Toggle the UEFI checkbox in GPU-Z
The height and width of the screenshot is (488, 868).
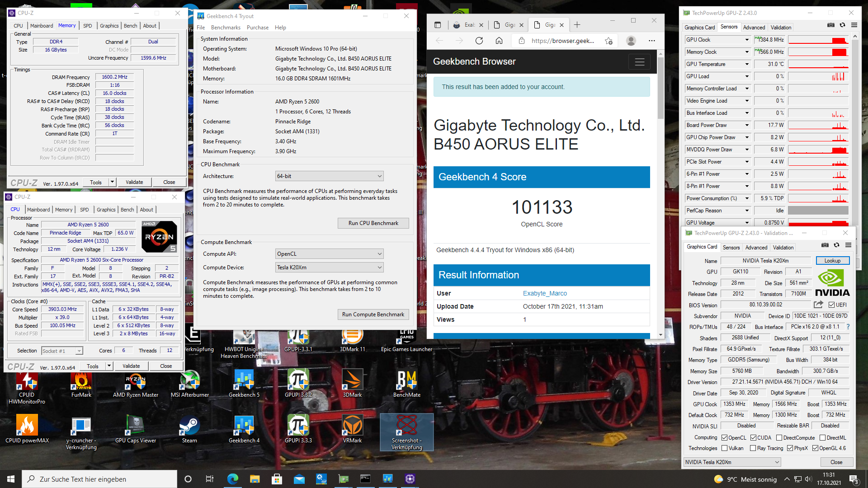pos(831,305)
